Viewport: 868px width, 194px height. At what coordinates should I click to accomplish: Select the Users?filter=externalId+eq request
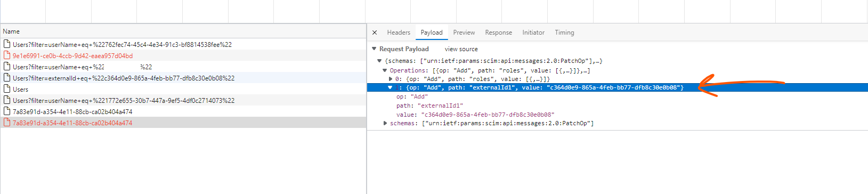pos(183,78)
